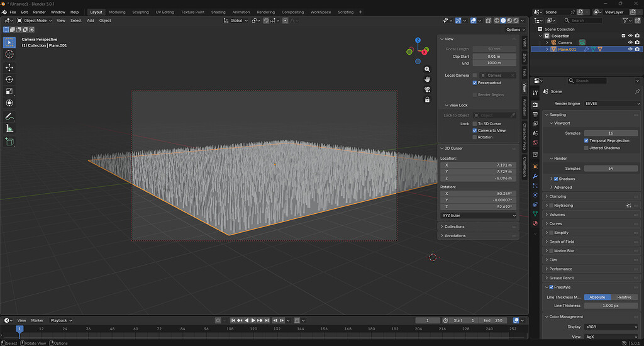644x346 pixels.
Task: Select the Select Box tool
Action: click(9, 42)
